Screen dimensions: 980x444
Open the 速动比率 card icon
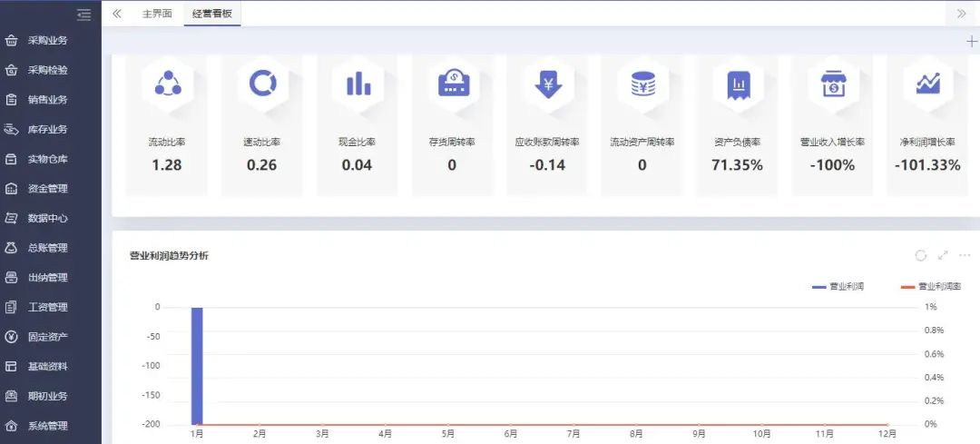coord(262,84)
